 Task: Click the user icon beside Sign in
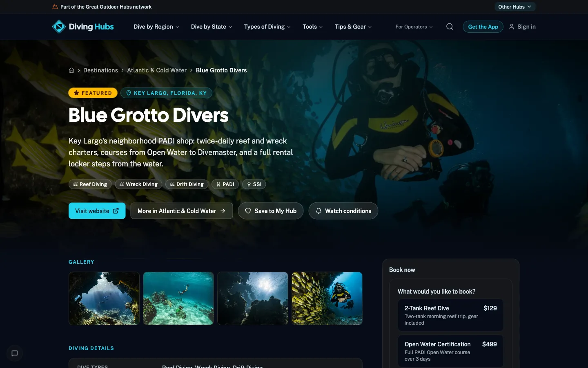pyautogui.click(x=511, y=27)
